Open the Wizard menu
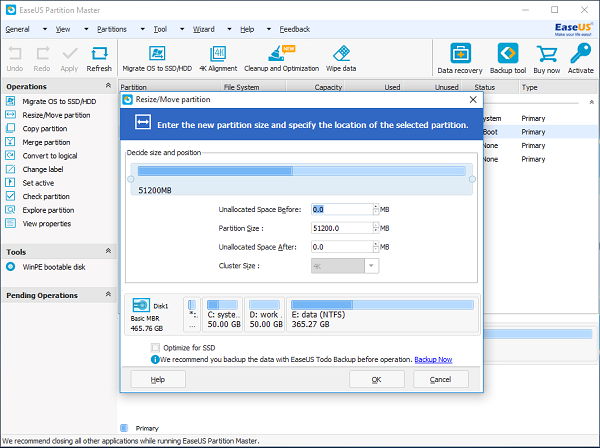Screen dimensions: 600x448 pos(204,29)
